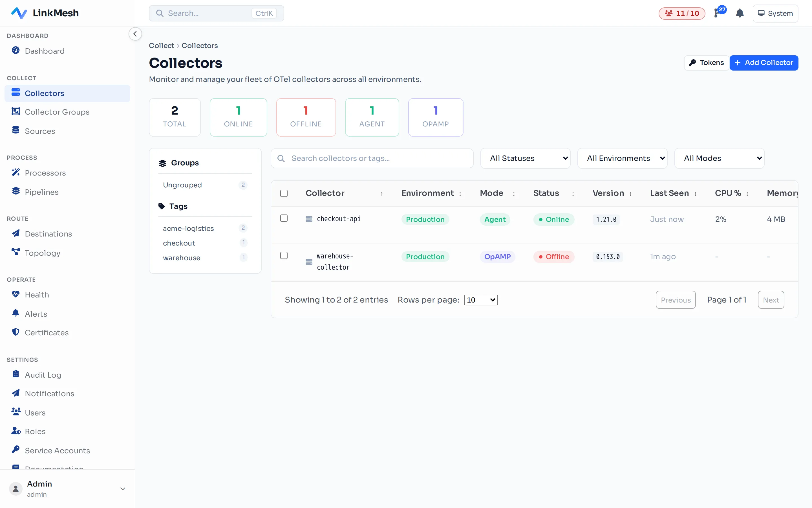Sort by Status column
This screenshot has height=508, width=812.
pyautogui.click(x=554, y=193)
